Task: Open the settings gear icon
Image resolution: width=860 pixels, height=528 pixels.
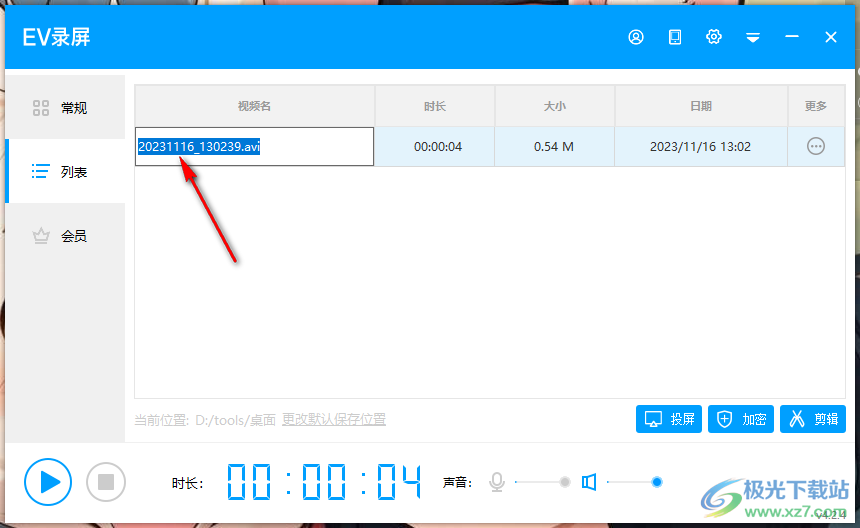Action: click(x=714, y=37)
